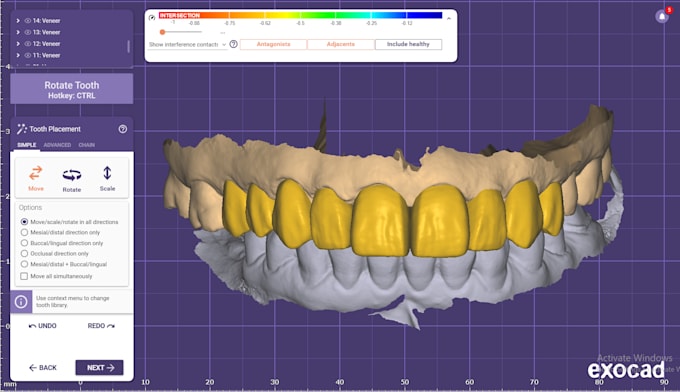Click the UNDO button
Screen dimensions: 680x392
pyautogui.click(x=42, y=326)
